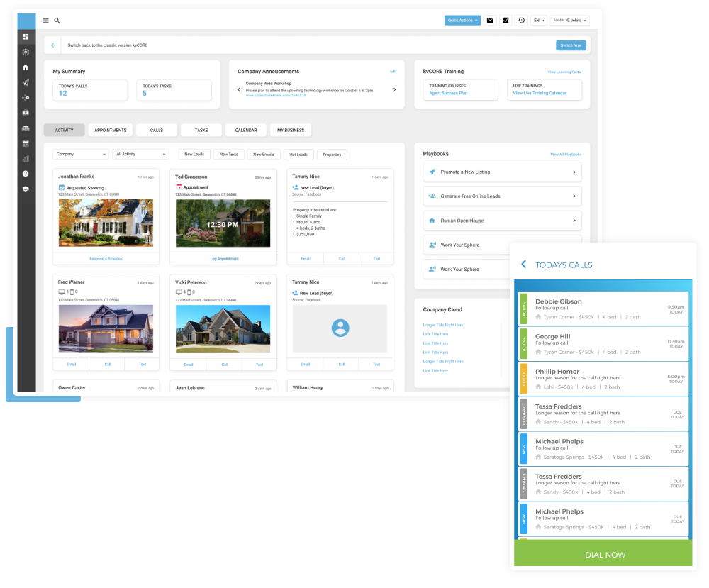
Task: Filter by New Emails
Action: (264, 155)
